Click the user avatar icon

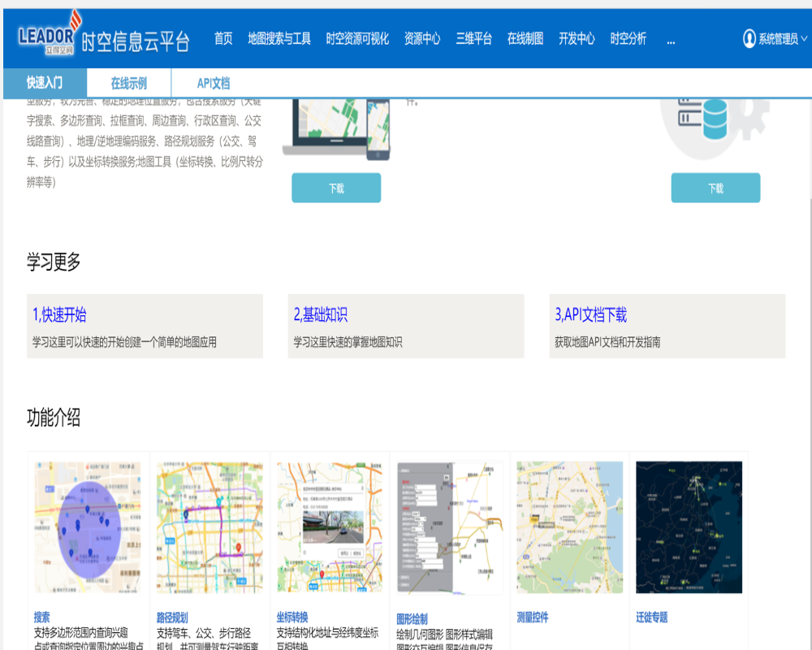pos(749,38)
